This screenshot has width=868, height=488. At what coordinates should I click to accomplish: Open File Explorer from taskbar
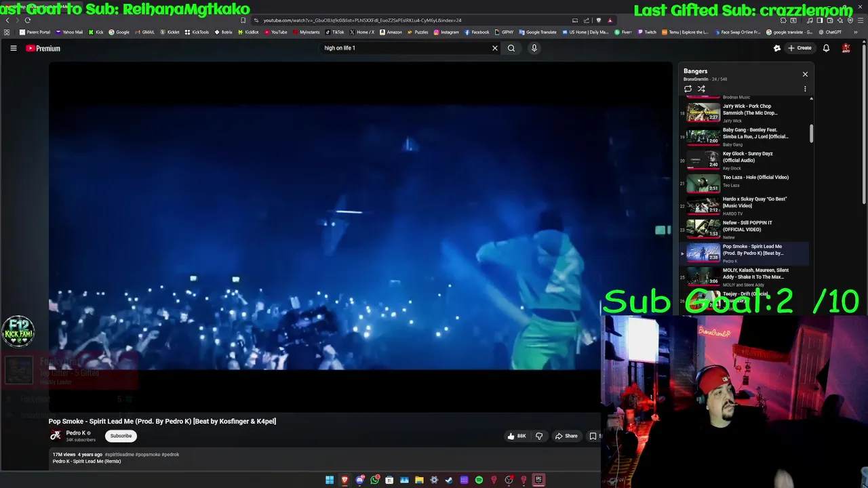(419, 480)
